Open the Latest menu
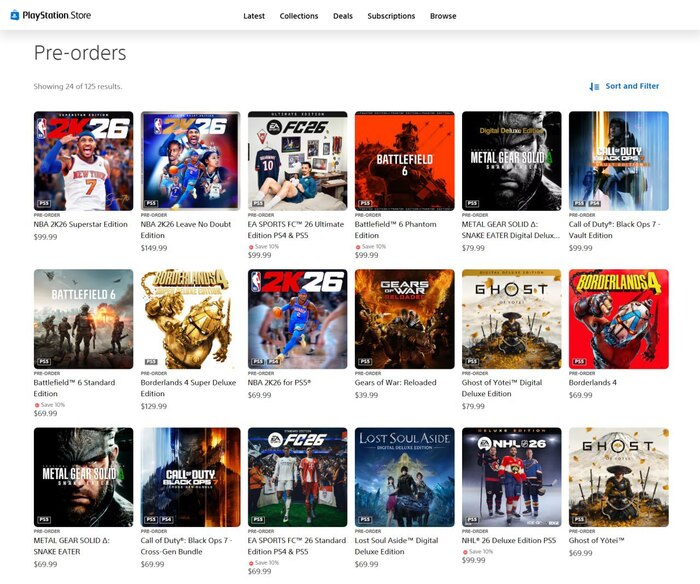The image size is (700, 584). click(x=254, y=16)
